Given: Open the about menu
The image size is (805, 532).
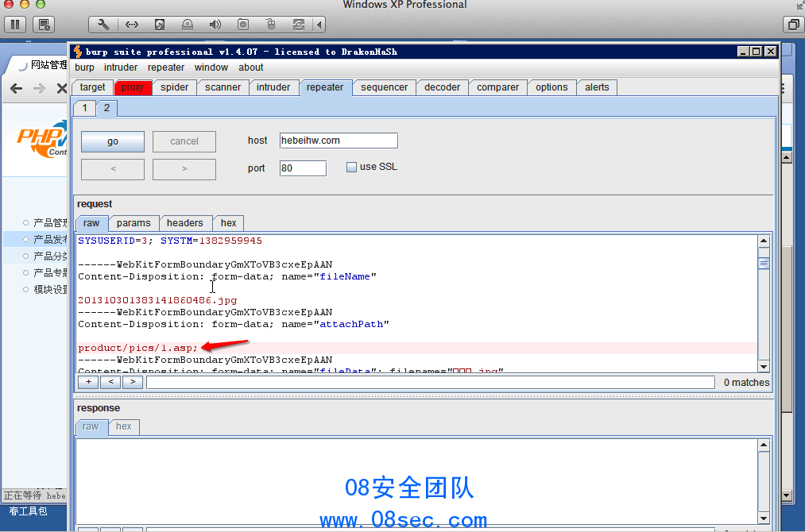Looking at the screenshot, I should click(x=250, y=67).
